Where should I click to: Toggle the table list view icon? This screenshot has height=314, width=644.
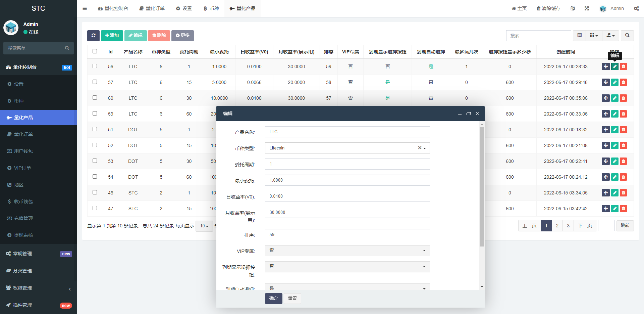[579, 36]
